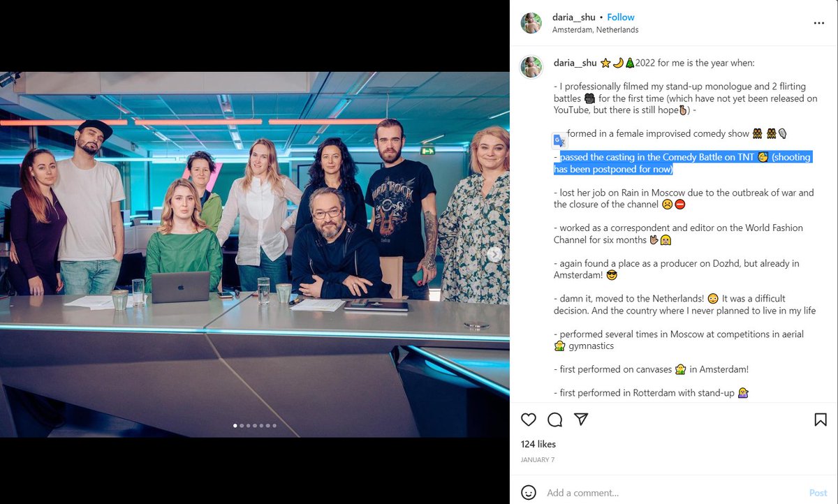The image size is (838, 504).
Task: Open the Amsterdam, Netherlands location link
Action: tap(595, 30)
